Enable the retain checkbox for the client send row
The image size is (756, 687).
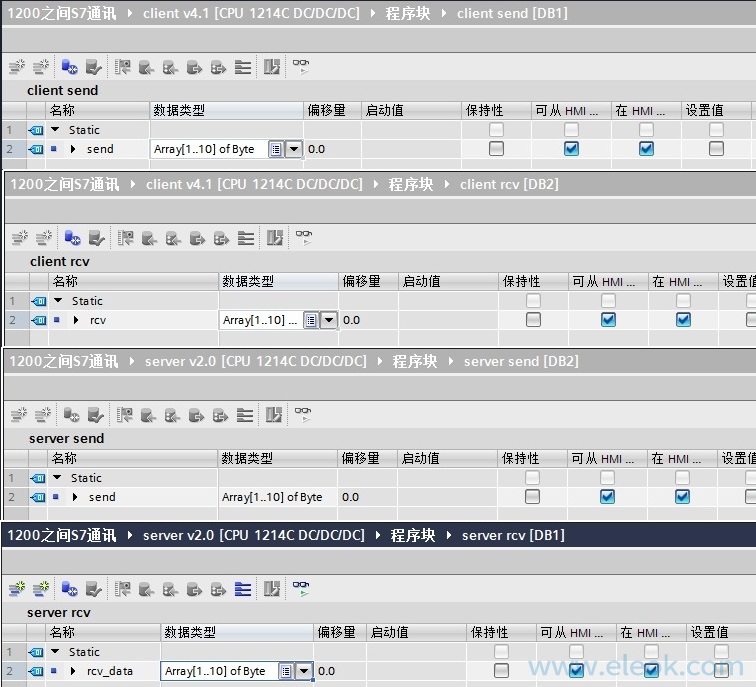point(496,149)
